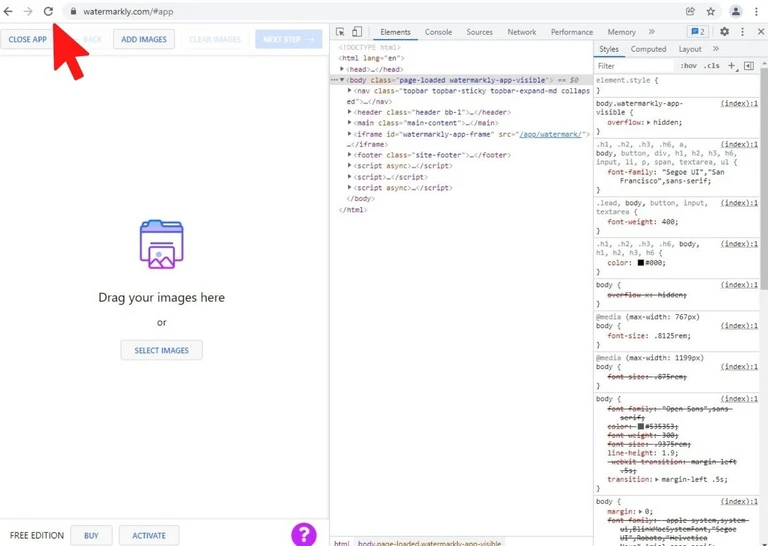Open the DevTools customize three-dot menu
768x546 pixels.
click(x=743, y=32)
